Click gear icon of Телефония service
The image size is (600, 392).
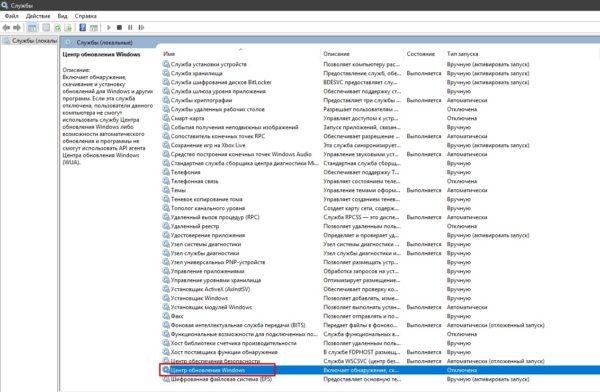click(166, 172)
